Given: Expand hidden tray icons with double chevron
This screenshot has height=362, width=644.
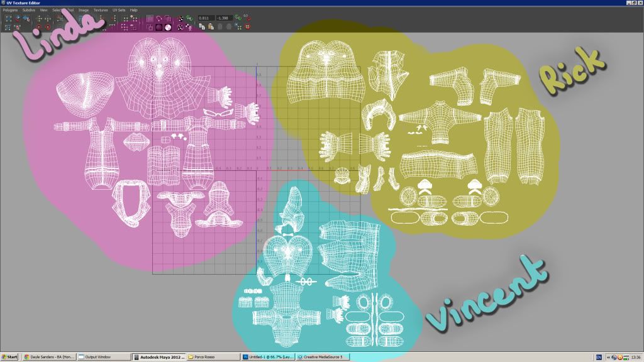Looking at the screenshot, I should (x=609, y=358).
